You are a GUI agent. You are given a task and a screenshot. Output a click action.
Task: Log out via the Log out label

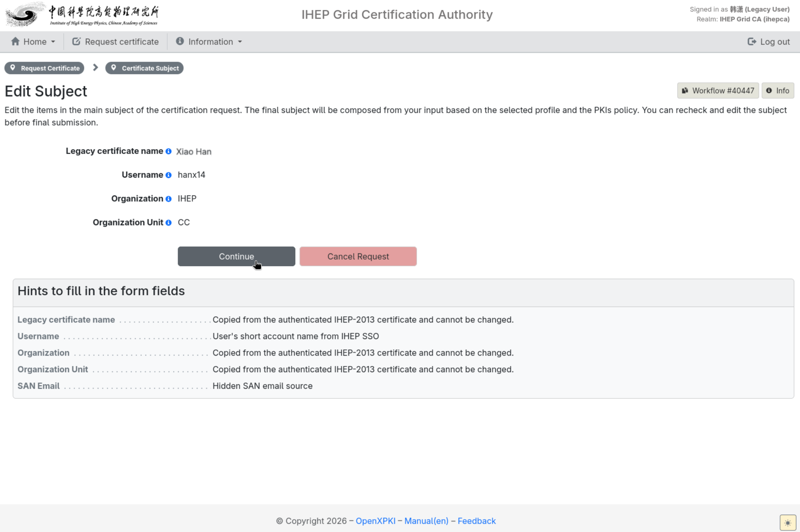click(775, 42)
